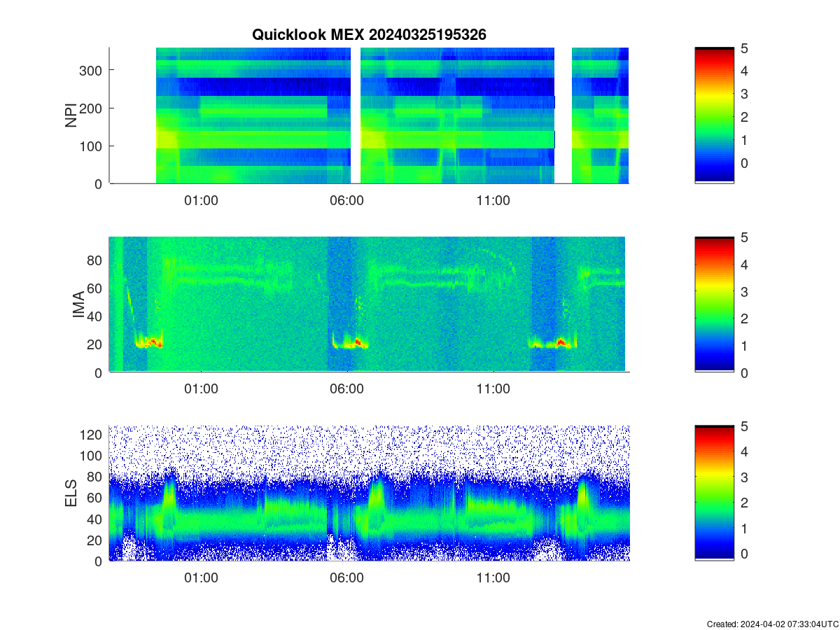Click the 200 tick label on NPI axis
Screen dimensions: 840x630
(x=92, y=108)
